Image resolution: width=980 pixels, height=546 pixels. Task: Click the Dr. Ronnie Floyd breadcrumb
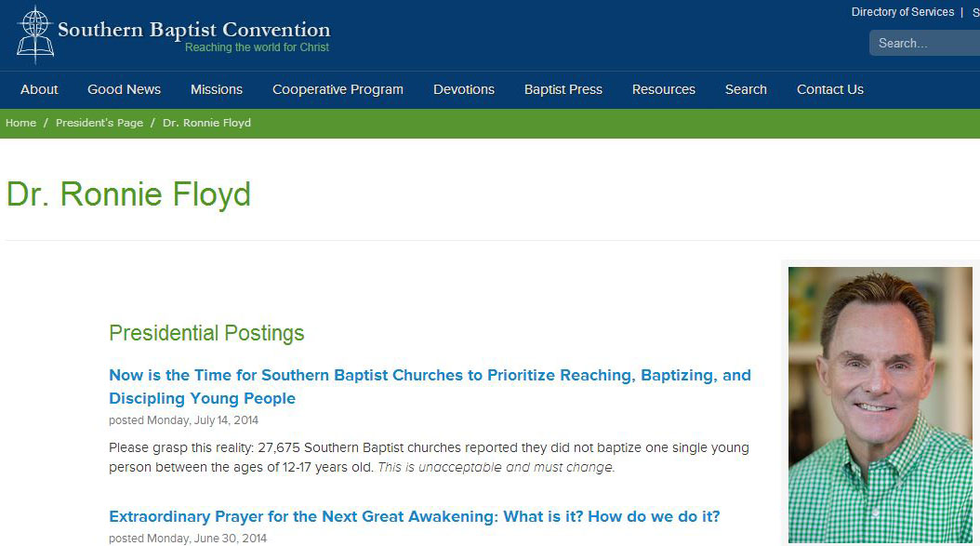pyautogui.click(x=206, y=123)
